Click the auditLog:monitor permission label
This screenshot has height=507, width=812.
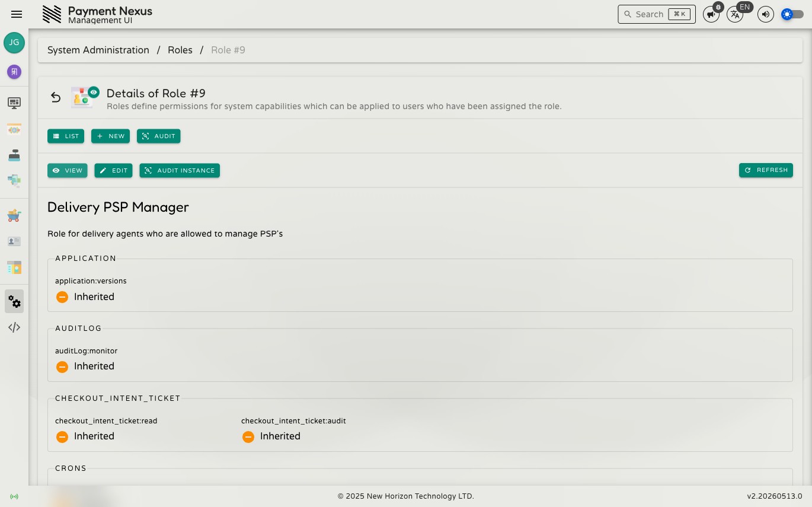[86, 350]
